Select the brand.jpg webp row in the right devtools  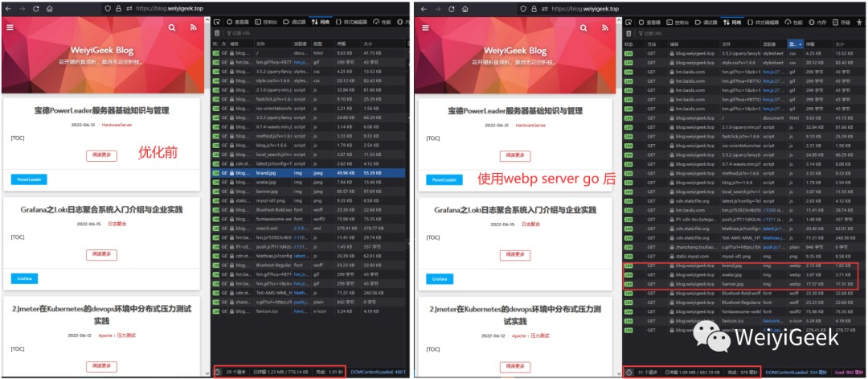[x=743, y=266]
